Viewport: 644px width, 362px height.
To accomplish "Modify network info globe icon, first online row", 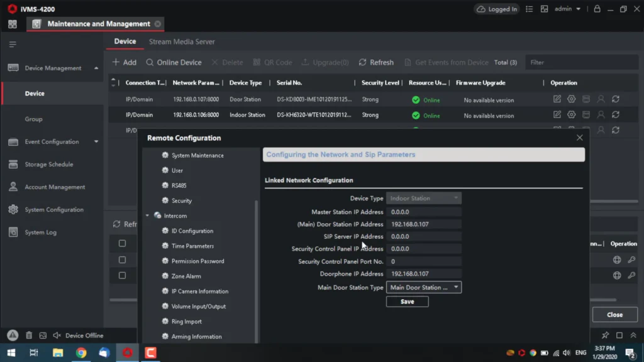I will 617,260.
